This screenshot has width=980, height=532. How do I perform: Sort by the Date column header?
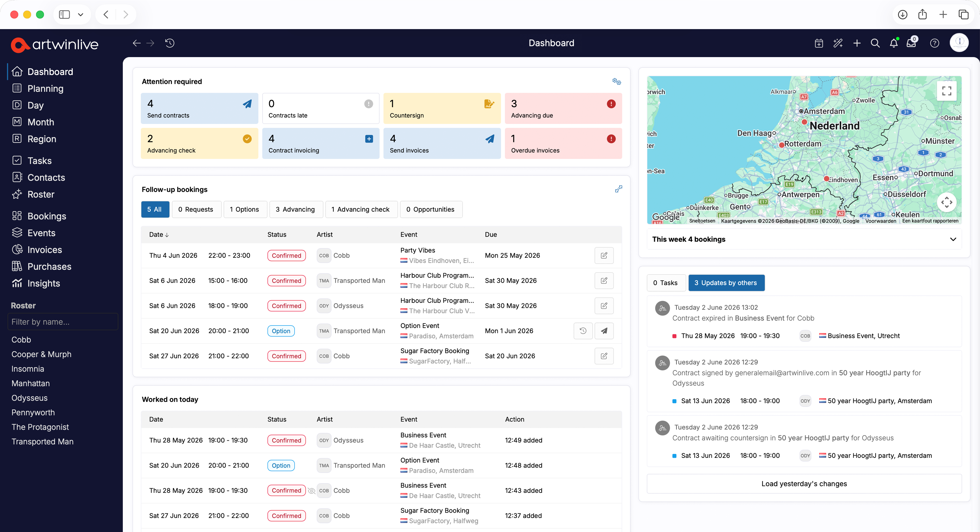click(159, 235)
